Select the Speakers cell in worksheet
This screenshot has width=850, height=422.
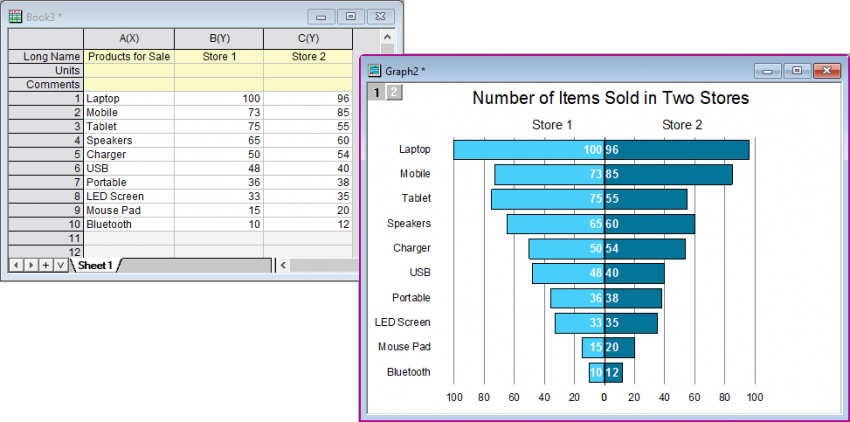[x=129, y=140]
